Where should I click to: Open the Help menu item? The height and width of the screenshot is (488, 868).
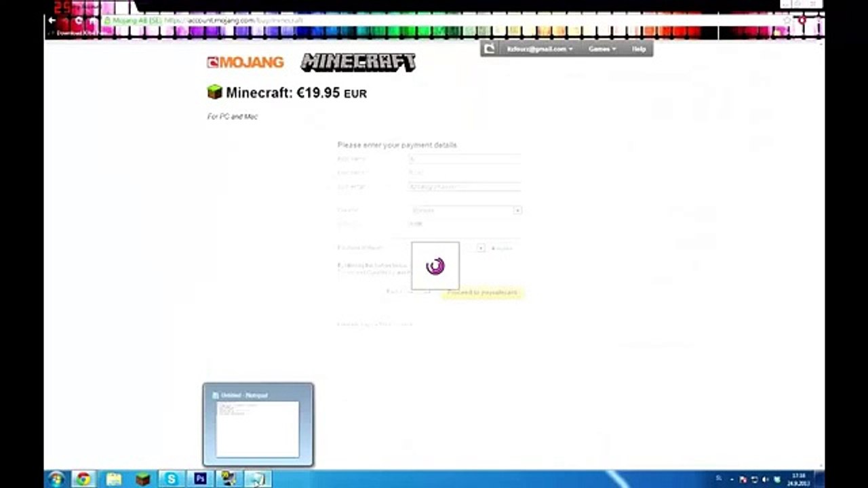click(x=639, y=49)
